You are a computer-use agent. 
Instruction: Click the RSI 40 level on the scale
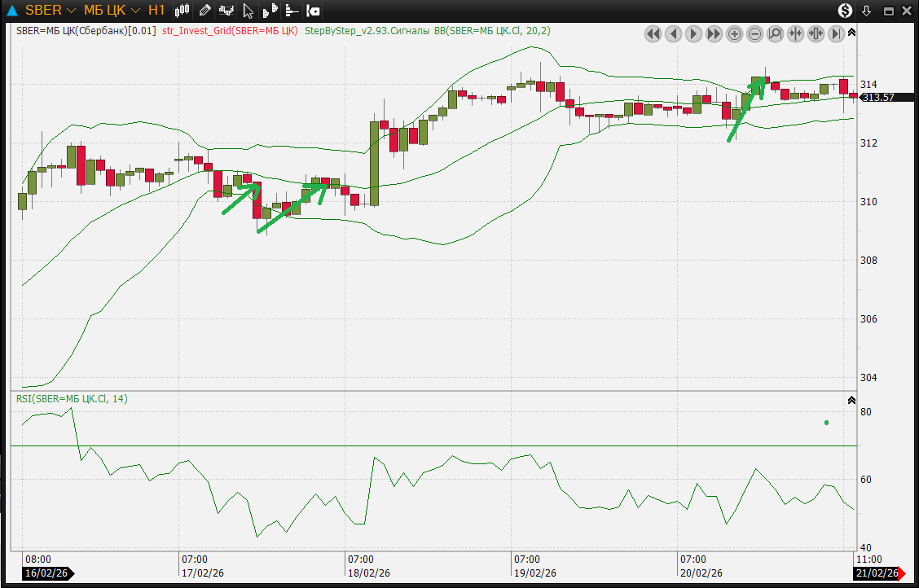point(867,548)
